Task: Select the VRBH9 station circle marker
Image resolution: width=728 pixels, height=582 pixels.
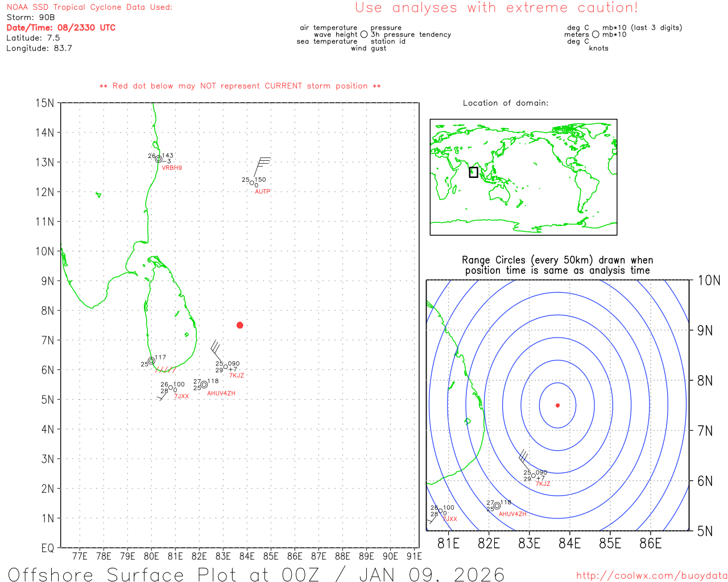Action: tap(159, 160)
